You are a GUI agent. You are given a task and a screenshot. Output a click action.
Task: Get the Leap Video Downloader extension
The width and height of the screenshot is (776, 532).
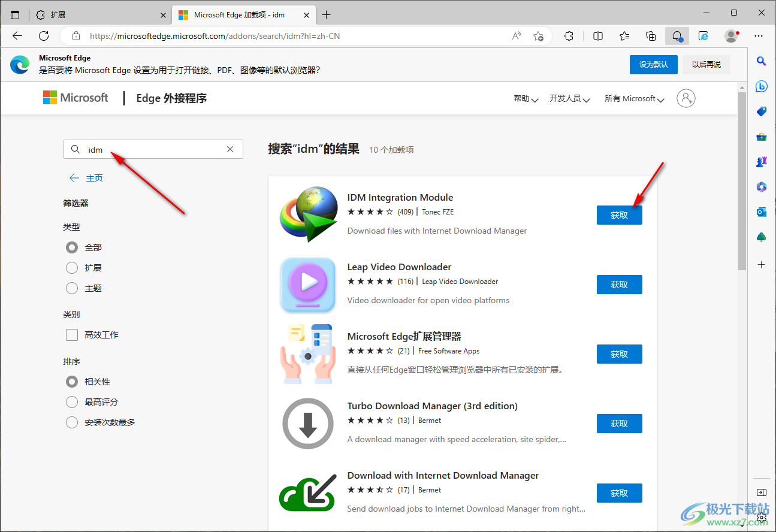(620, 285)
